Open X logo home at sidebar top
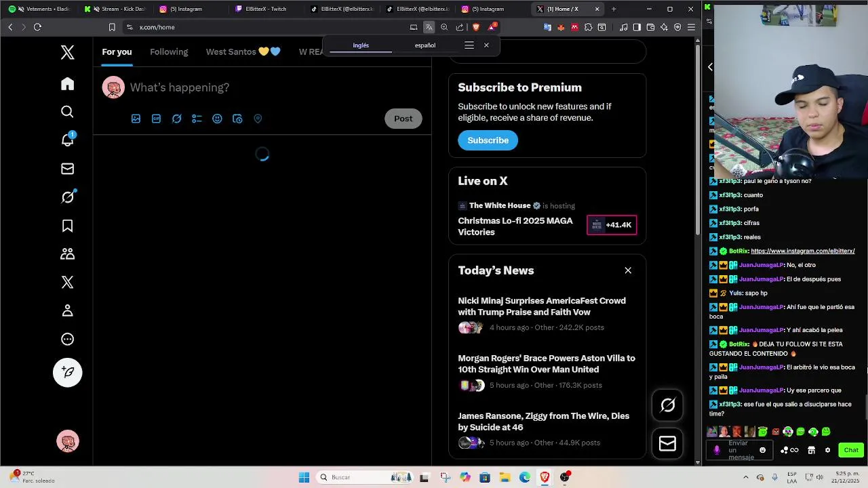Image resolution: width=868 pixels, height=488 pixels. coord(67,52)
